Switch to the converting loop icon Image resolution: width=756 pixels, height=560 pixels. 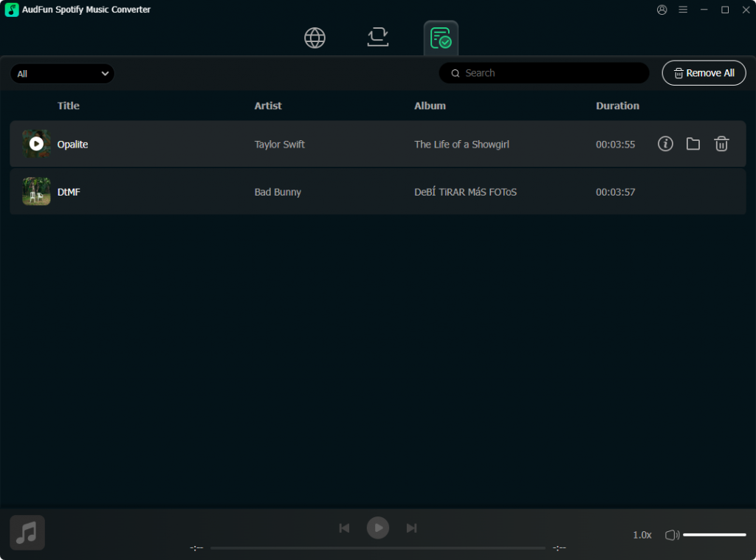[x=378, y=38]
